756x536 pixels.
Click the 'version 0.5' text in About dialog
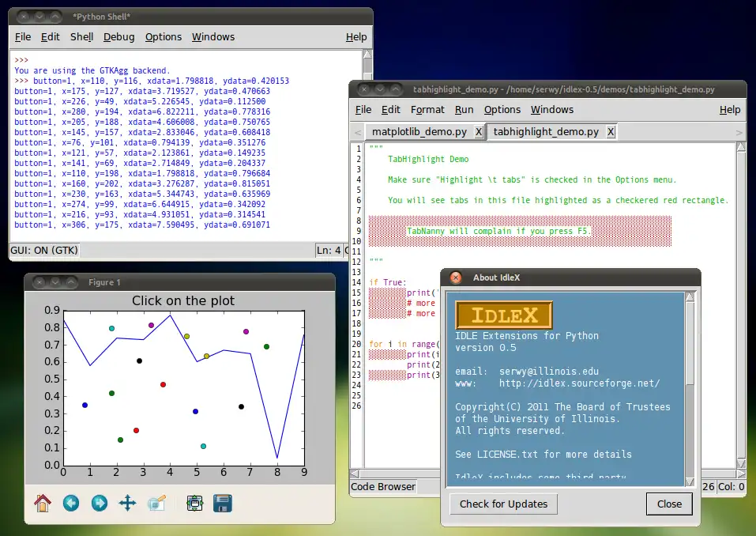[486, 347]
